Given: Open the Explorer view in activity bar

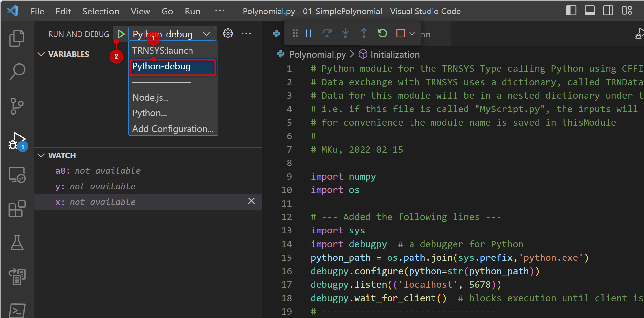Looking at the screenshot, I should point(17,38).
